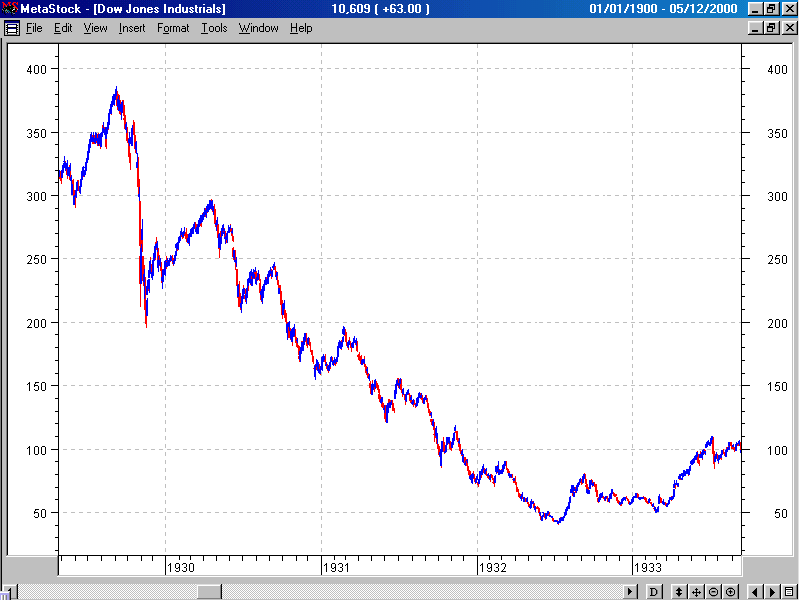Open the File menu
The width and height of the screenshot is (800, 600).
point(34,28)
